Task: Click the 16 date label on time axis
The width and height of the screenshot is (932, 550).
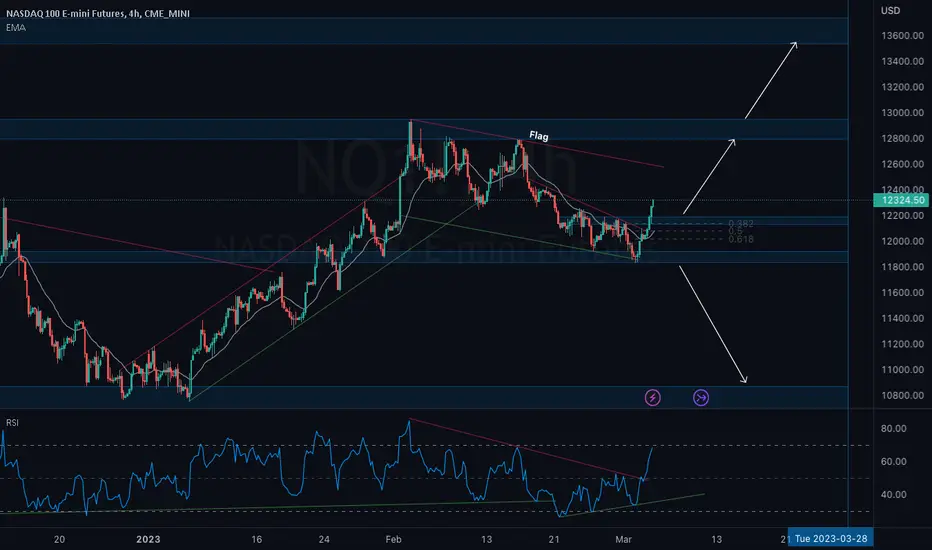Action: (256, 539)
